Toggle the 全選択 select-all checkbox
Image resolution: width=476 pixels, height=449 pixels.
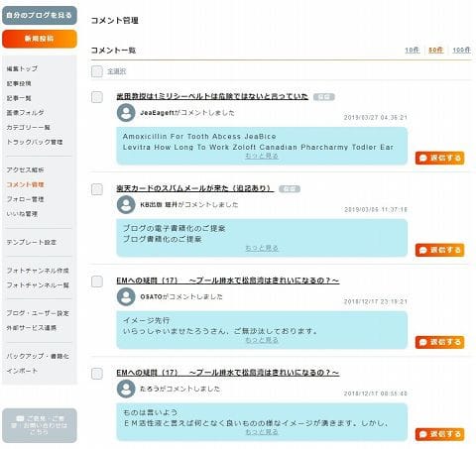(97, 71)
